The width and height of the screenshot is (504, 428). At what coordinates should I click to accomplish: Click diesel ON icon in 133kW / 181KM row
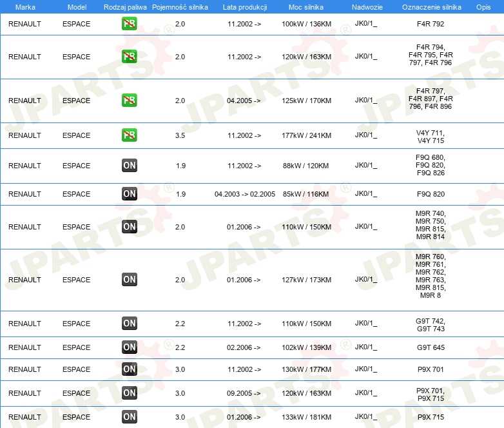129,416
